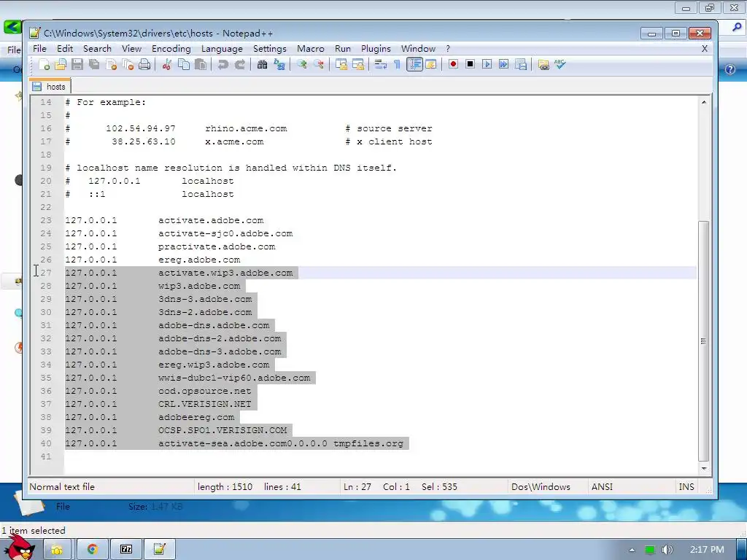Open the Edit menu

(x=65, y=49)
